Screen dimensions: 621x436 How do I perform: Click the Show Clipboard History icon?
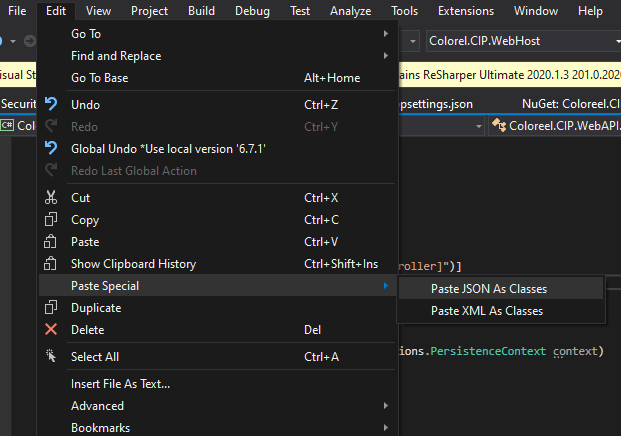[50, 264]
